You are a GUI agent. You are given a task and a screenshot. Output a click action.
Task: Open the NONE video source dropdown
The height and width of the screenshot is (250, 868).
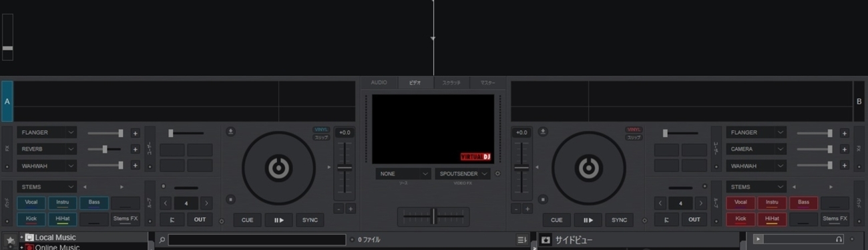click(x=403, y=174)
